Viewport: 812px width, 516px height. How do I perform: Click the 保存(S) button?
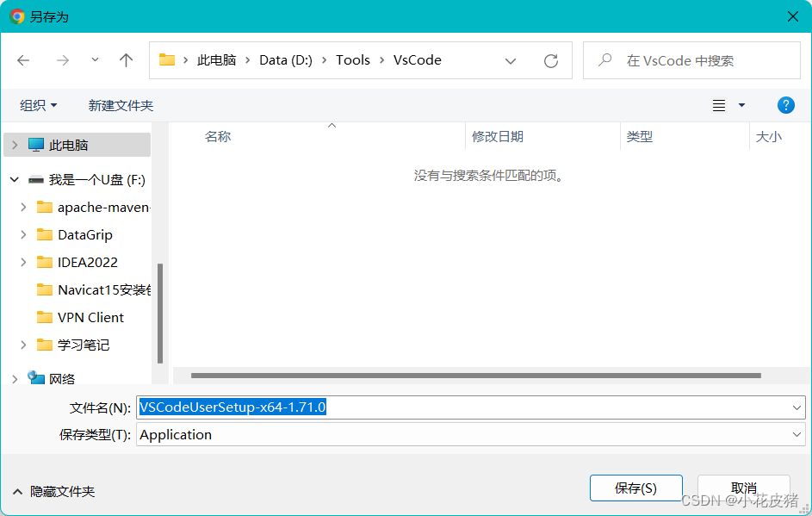click(x=635, y=488)
